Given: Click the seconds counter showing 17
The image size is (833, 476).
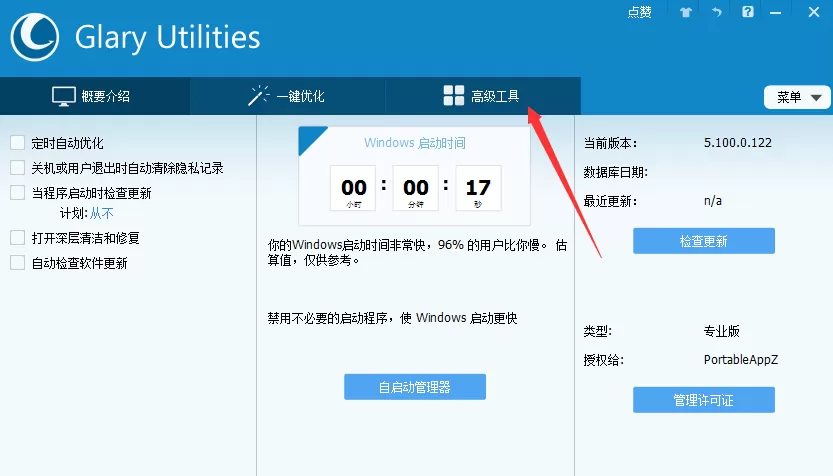Looking at the screenshot, I should tap(478, 188).
